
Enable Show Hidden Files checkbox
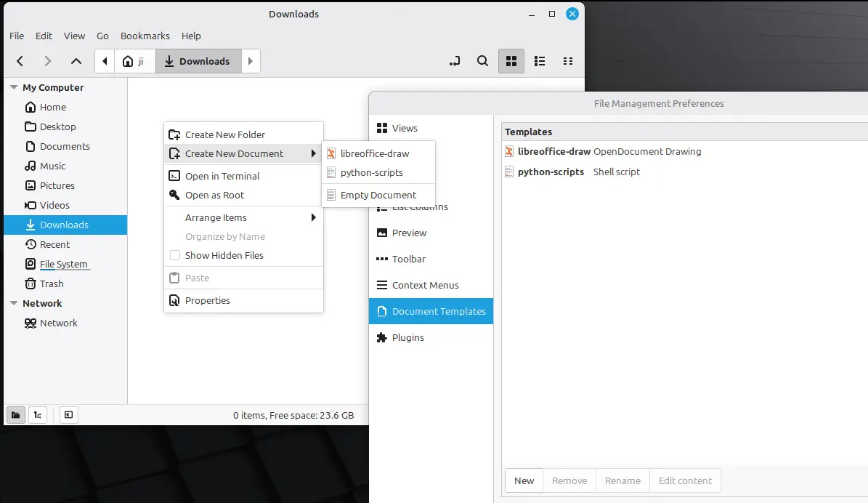[175, 255]
